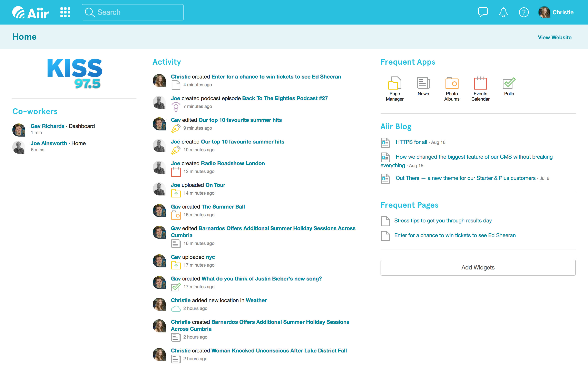This screenshot has height=368, width=588.
Task: Click the page icon beside Stress tips
Action: (385, 221)
